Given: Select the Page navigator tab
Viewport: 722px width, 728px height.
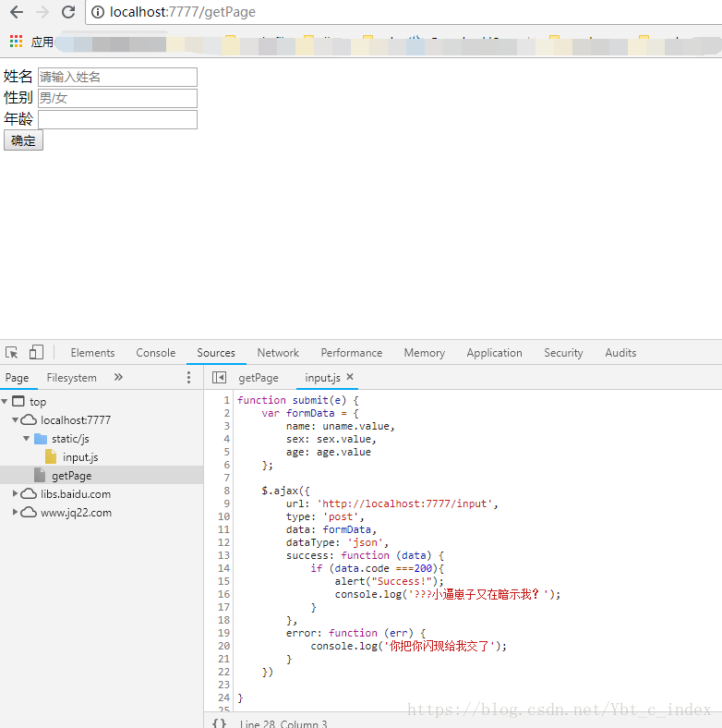Looking at the screenshot, I should [x=18, y=378].
